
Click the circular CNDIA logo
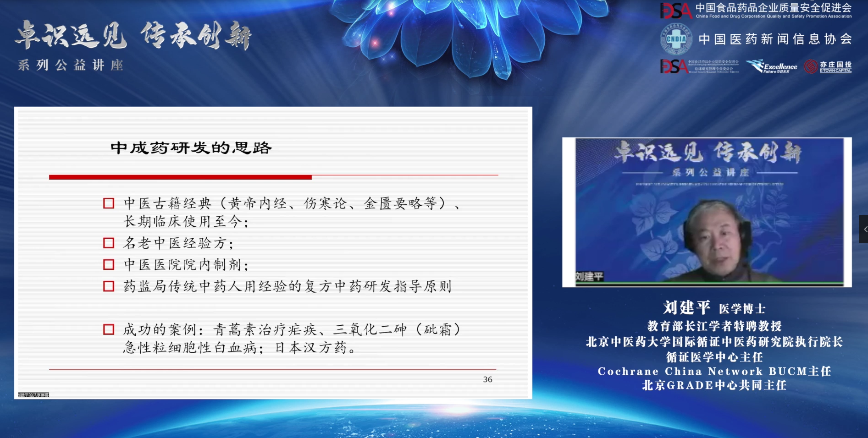coord(676,39)
